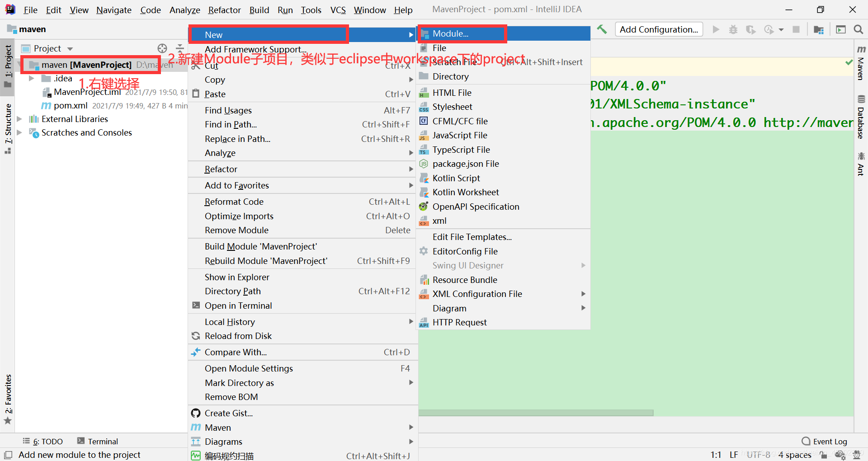This screenshot has width=868, height=461.
Task: Click the Build Project hammer icon
Action: [602, 29]
